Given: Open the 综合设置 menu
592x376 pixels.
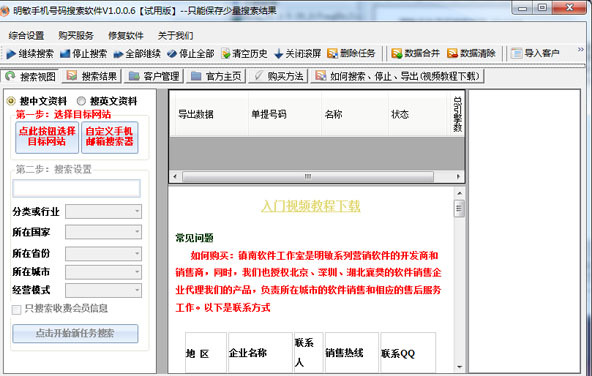Looking at the screenshot, I should click(x=26, y=35).
